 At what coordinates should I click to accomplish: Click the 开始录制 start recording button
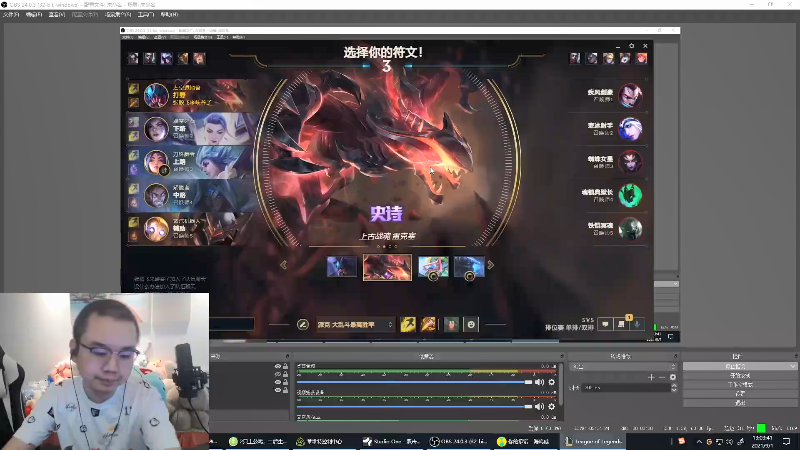pos(740,376)
